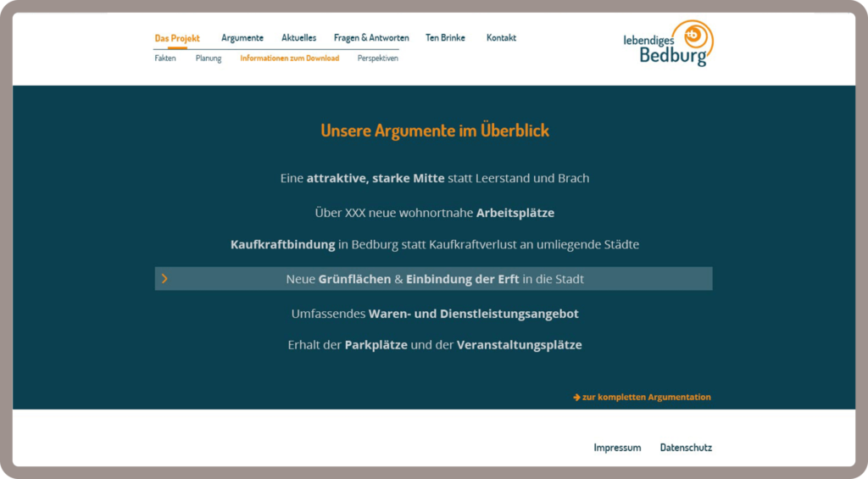Navigate to the Kontakt page

pyautogui.click(x=501, y=37)
